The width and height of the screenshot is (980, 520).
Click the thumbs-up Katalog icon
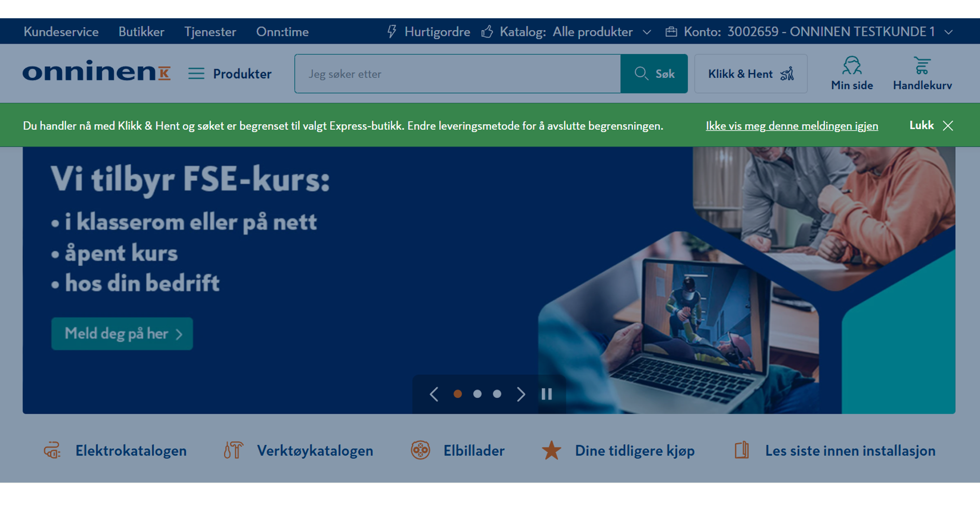487,32
